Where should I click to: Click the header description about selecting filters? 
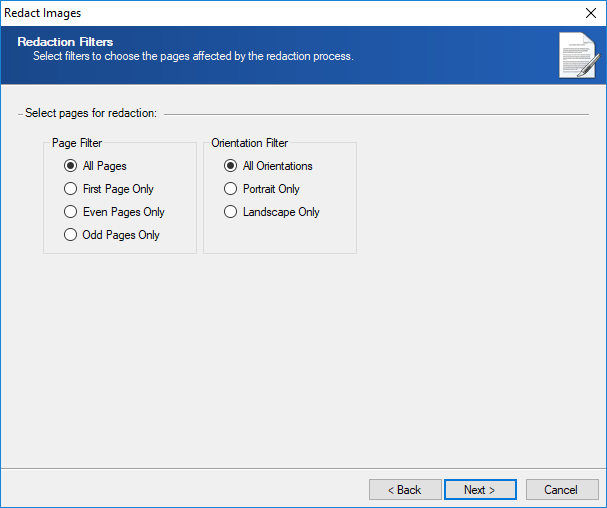coord(192,56)
